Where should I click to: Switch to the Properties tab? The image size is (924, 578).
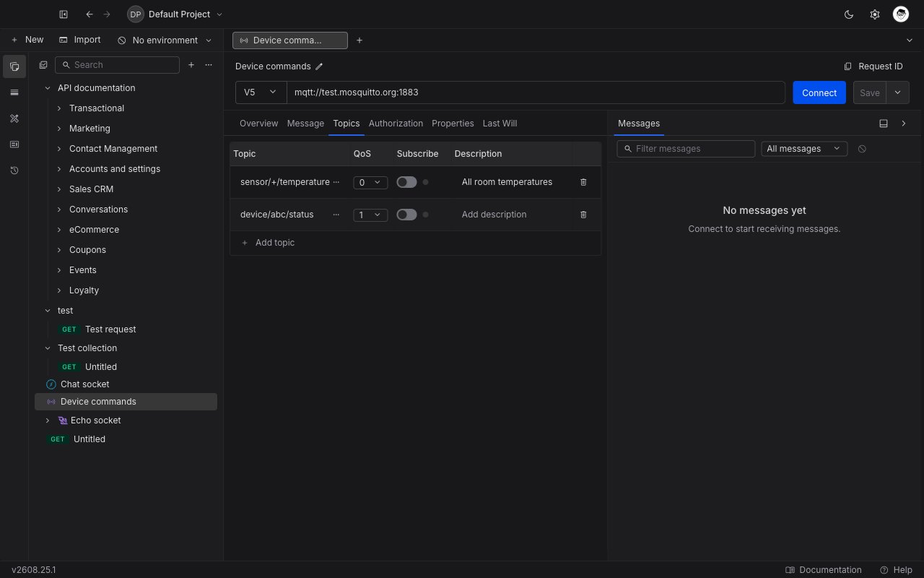click(453, 124)
